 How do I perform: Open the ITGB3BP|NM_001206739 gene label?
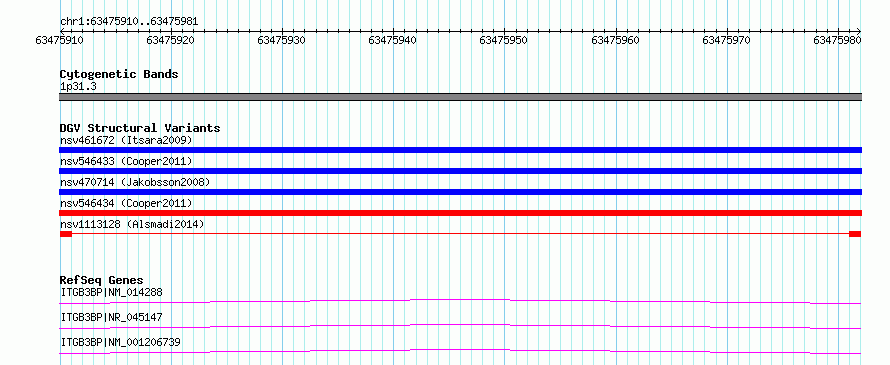(x=121, y=342)
